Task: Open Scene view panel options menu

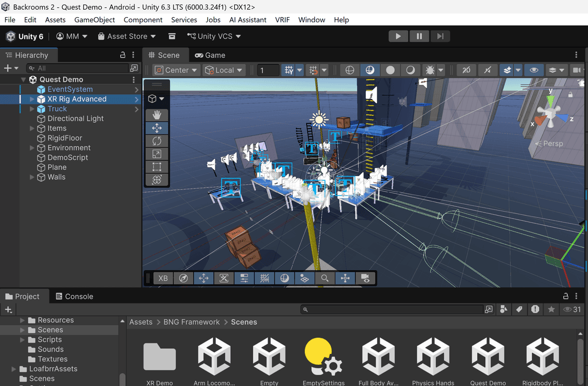Action: click(577, 55)
